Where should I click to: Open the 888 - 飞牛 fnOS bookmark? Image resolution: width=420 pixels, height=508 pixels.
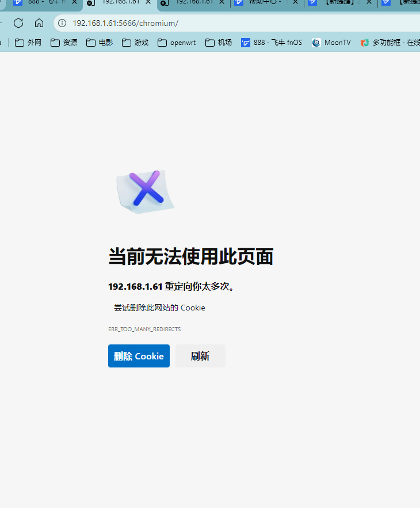pyautogui.click(x=272, y=43)
